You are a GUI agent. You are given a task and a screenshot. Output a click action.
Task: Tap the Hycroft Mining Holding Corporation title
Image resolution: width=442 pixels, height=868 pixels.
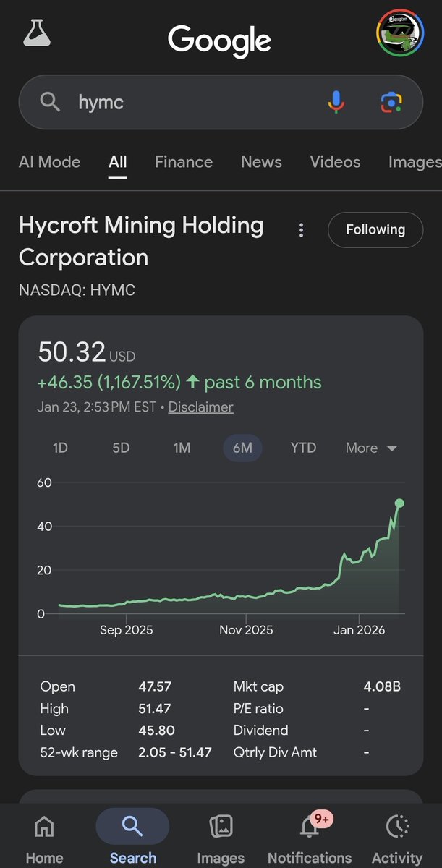pyautogui.click(x=141, y=241)
